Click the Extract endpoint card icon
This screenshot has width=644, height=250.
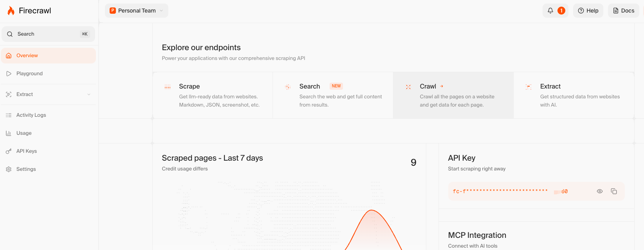coord(529,87)
